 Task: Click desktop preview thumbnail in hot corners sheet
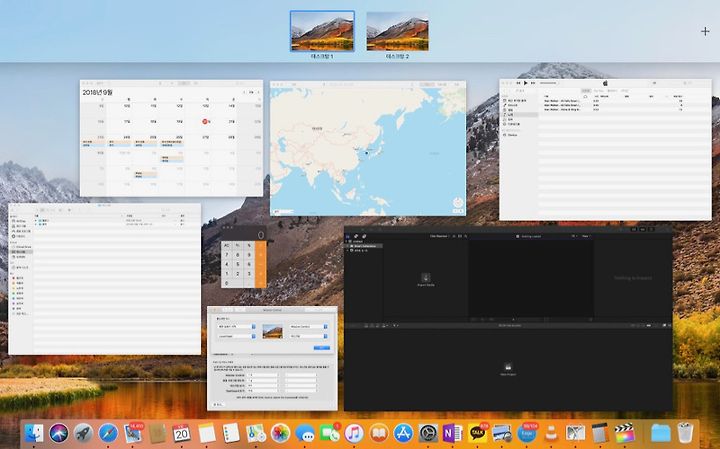[272, 331]
